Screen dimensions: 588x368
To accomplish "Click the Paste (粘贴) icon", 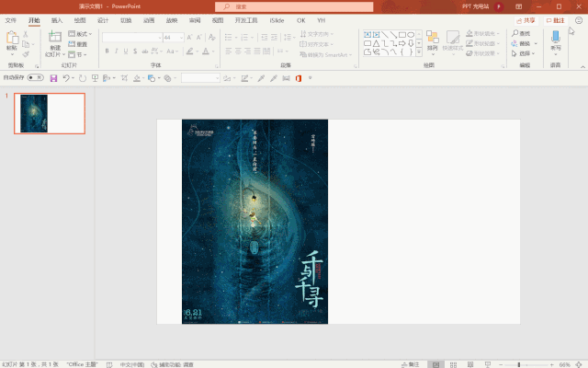I will (12, 39).
